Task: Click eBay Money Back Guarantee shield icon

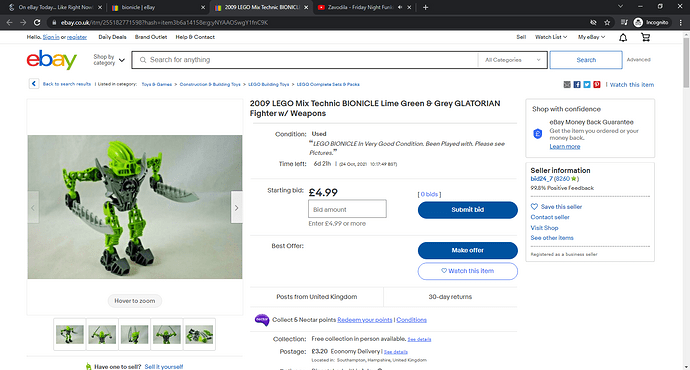Action: pos(537,134)
